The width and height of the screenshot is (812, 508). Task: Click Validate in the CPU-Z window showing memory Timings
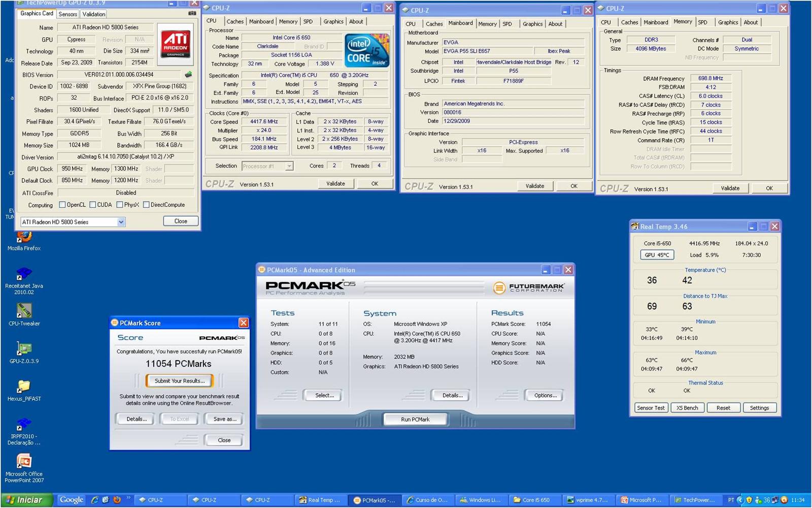pyautogui.click(x=730, y=188)
